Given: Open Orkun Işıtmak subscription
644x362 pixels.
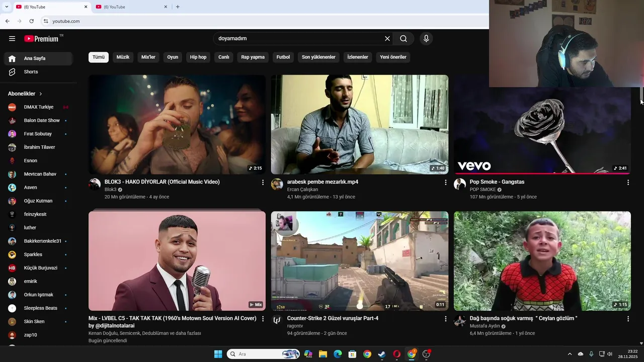Looking at the screenshot, I should tap(38, 295).
